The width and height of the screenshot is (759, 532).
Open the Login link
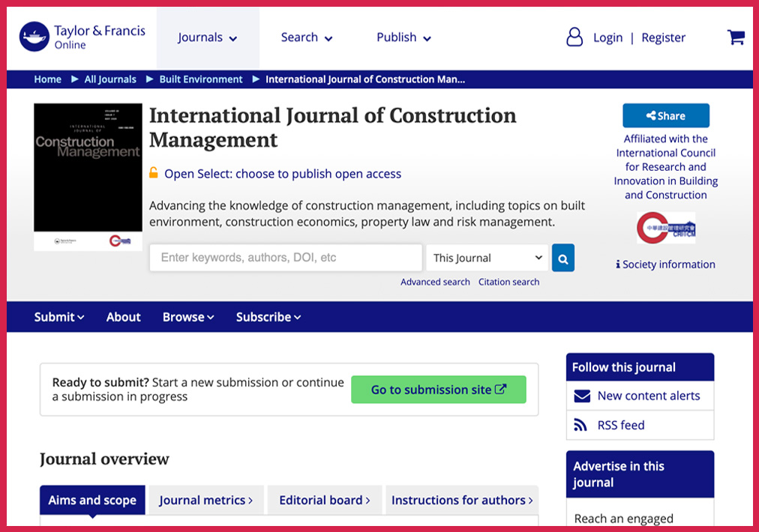(x=608, y=37)
